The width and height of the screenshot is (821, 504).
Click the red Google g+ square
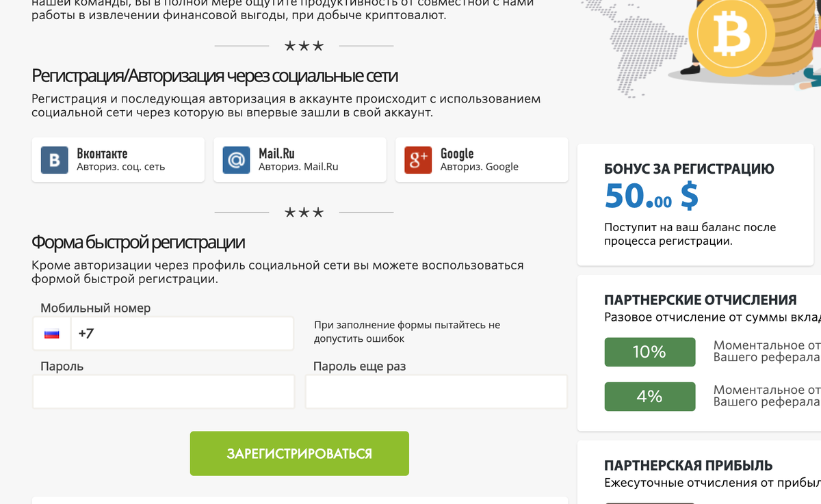coord(417,159)
